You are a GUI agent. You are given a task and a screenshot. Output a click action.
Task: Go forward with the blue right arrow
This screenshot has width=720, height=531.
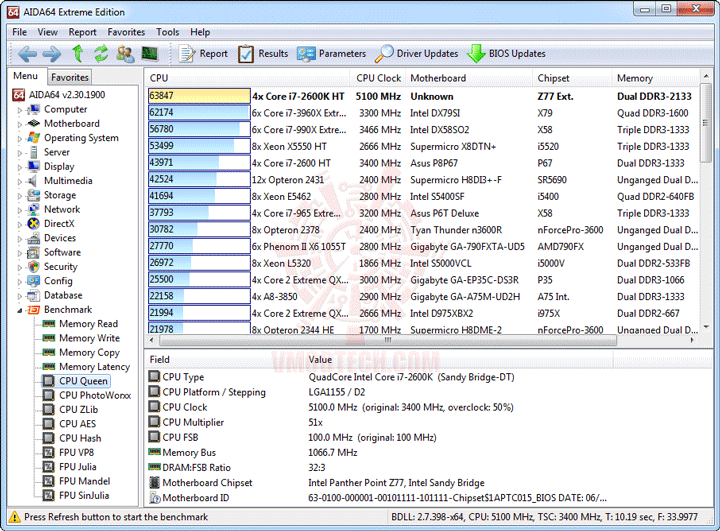(x=51, y=54)
